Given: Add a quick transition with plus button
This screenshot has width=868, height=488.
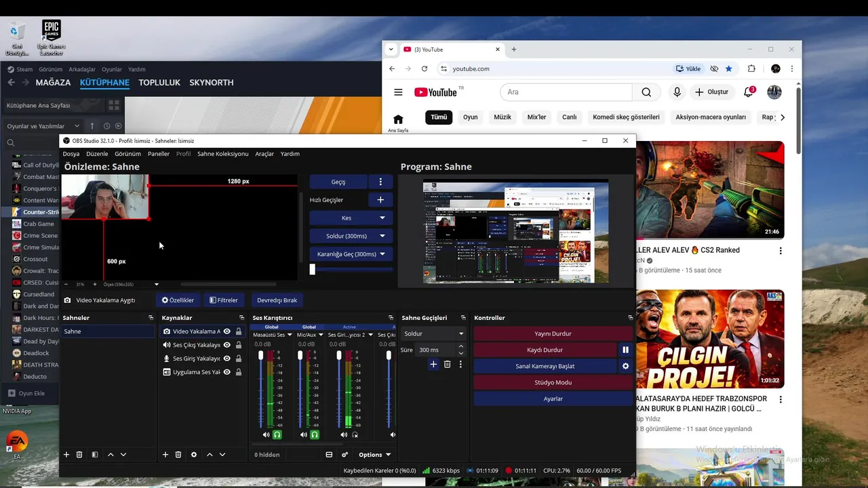Looking at the screenshot, I should click(x=380, y=200).
